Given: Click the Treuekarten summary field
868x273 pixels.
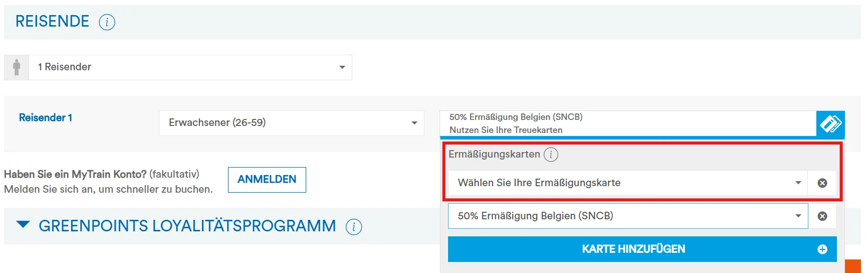Looking at the screenshot, I should (627, 123).
